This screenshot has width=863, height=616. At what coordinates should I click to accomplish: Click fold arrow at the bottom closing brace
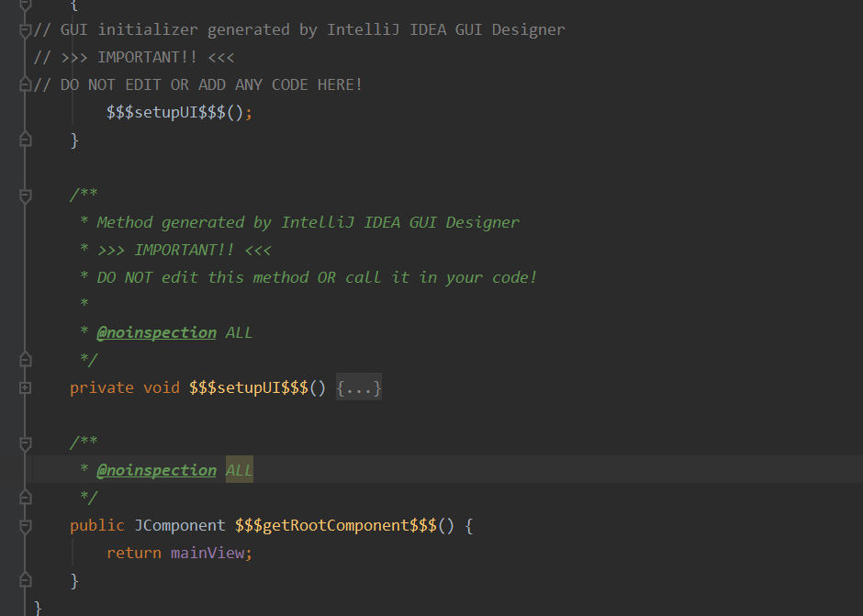pyautogui.click(x=25, y=579)
